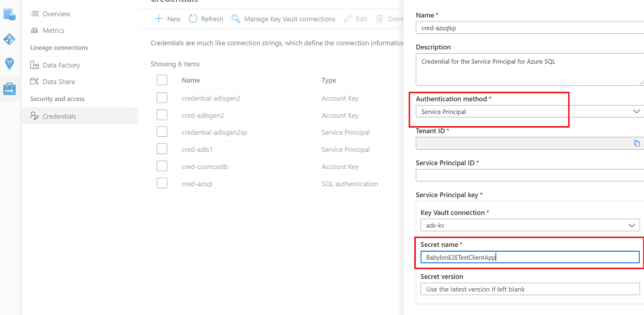
Task: Copy the Tenant ID using the copy icon
Action: [x=636, y=143]
